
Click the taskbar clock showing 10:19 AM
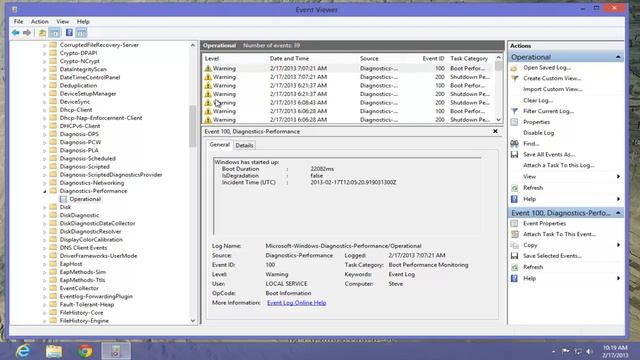point(615,348)
